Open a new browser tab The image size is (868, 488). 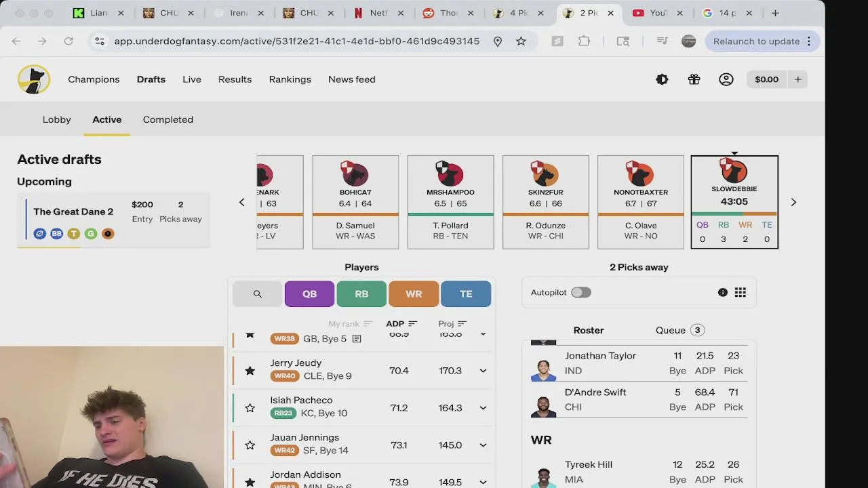click(x=775, y=13)
